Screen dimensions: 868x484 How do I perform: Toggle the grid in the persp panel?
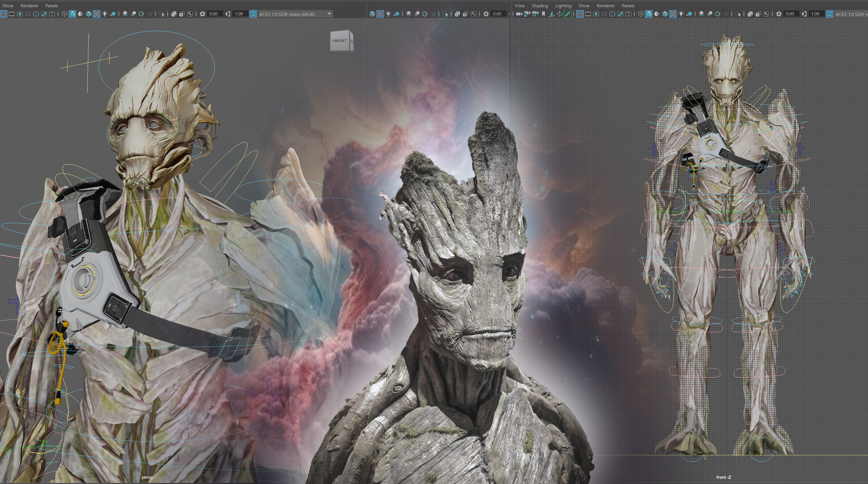3,14
